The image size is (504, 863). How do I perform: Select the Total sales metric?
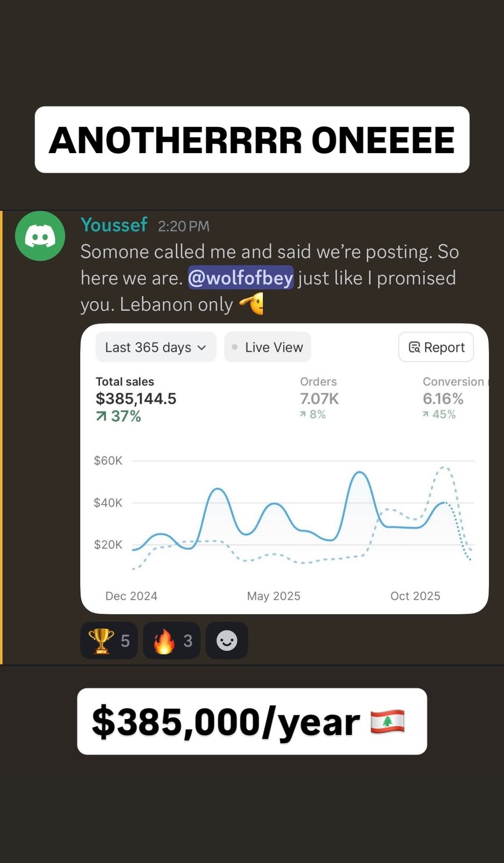point(136,398)
